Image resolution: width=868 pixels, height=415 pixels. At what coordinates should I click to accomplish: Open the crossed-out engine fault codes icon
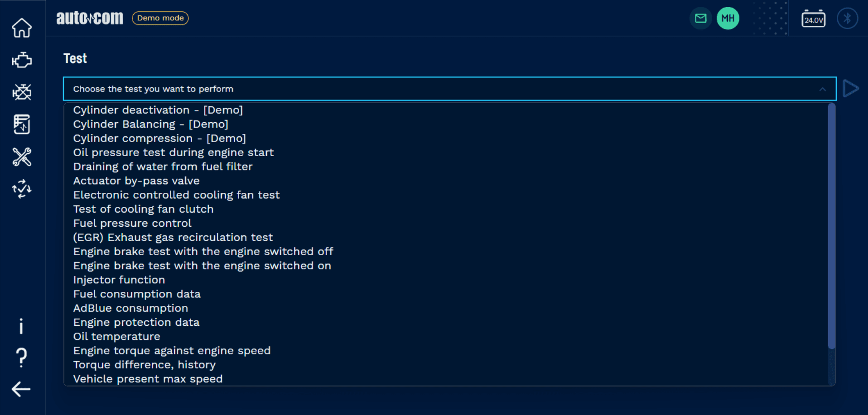22,92
